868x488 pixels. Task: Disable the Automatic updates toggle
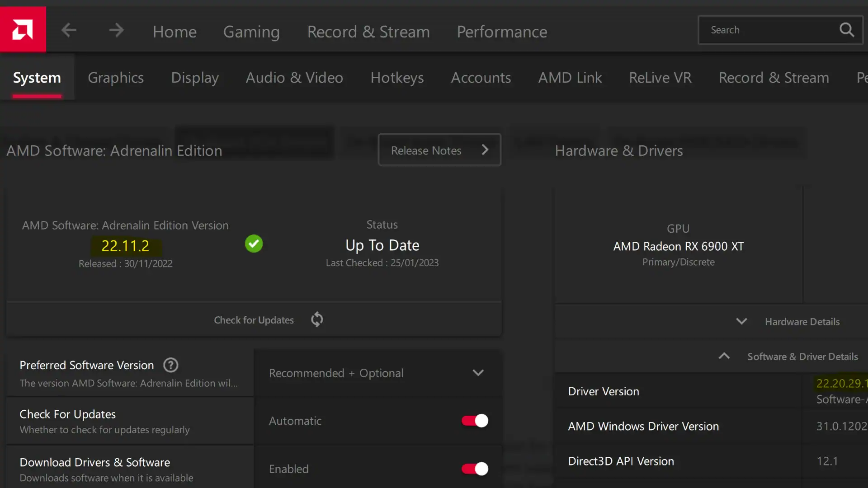[474, 421]
